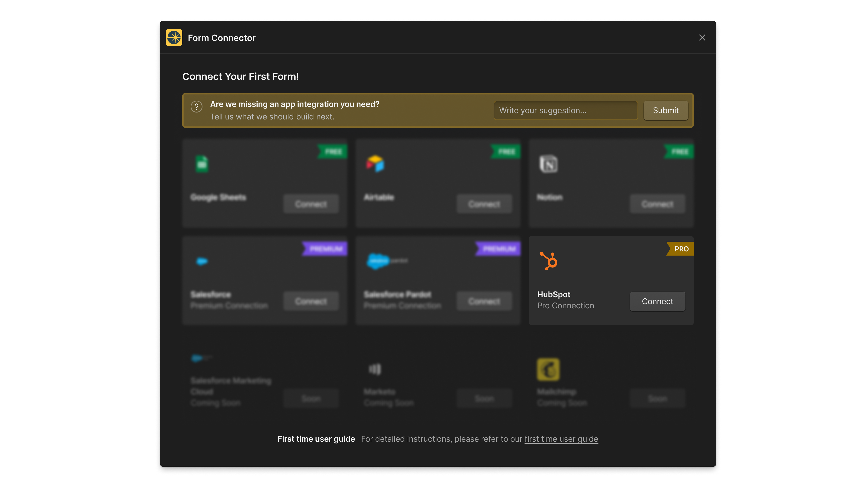Connect the Salesforce Premium integration
The width and height of the screenshot is (868, 488).
[x=311, y=301]
